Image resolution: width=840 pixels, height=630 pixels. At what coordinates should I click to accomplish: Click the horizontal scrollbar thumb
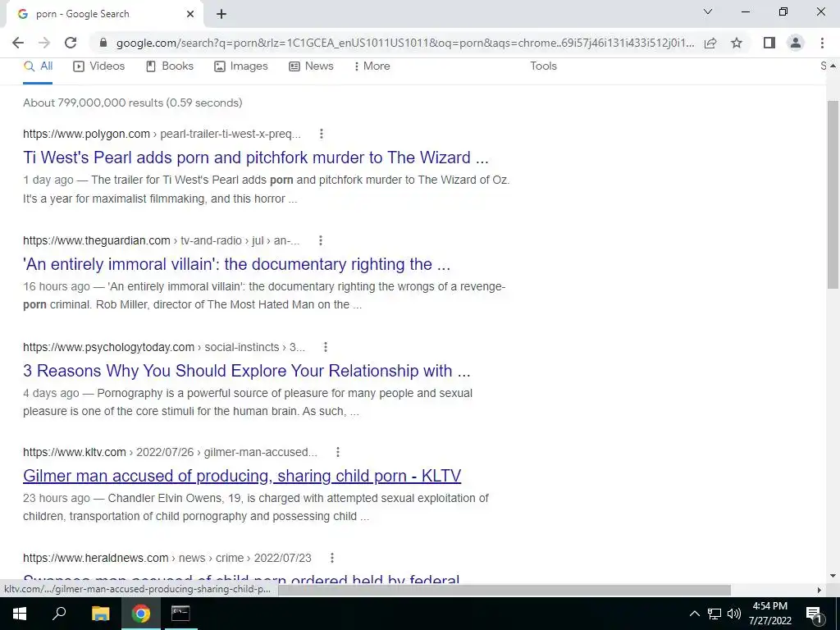504,590
